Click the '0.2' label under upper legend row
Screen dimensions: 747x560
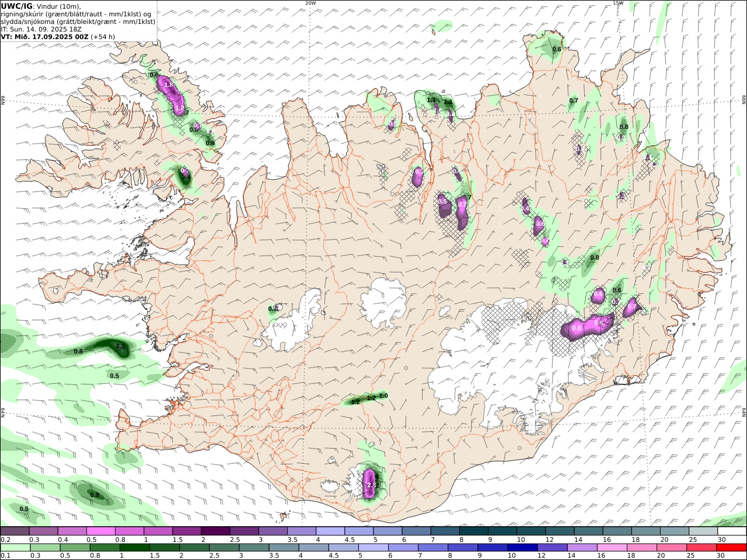coord(5,540)
